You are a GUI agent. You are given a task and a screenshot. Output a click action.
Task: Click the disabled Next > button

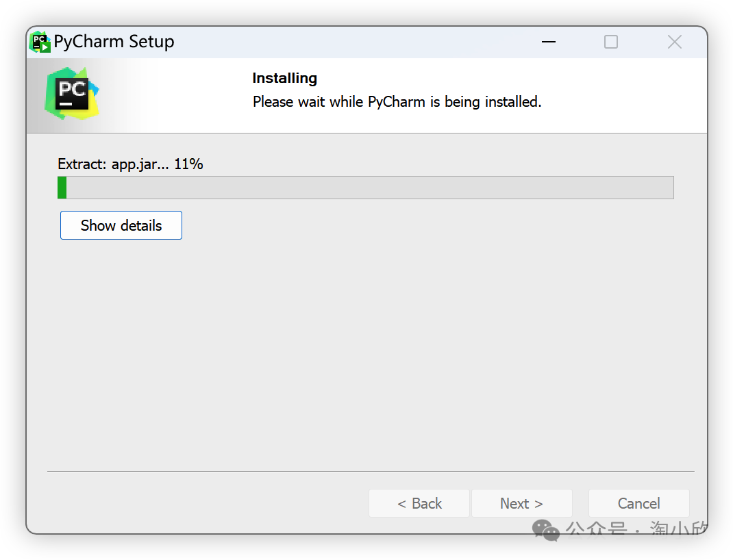[522, 503]
